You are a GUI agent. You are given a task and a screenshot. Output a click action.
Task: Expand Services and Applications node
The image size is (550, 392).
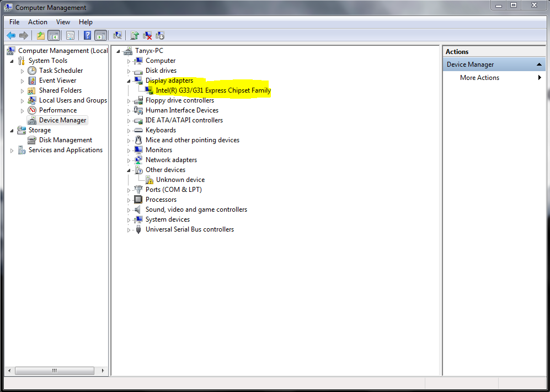[12, 151]
